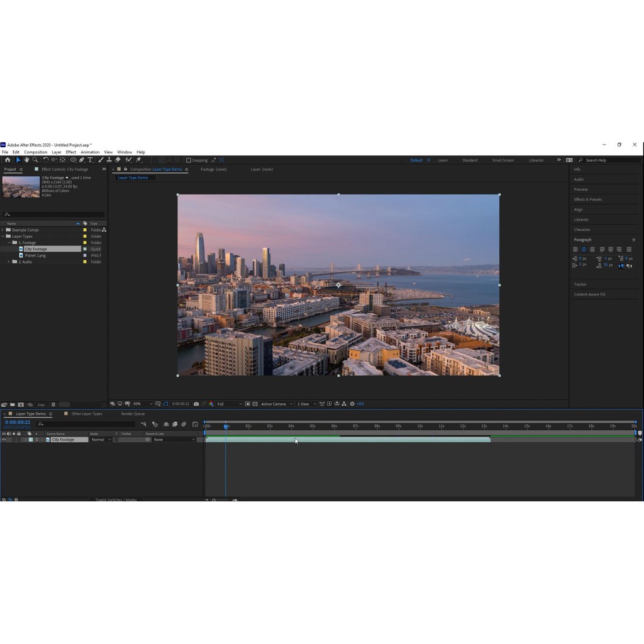Viewport: 644px width, 644px height.
Task: Switch to the Learn workspace
Action: 443,160
